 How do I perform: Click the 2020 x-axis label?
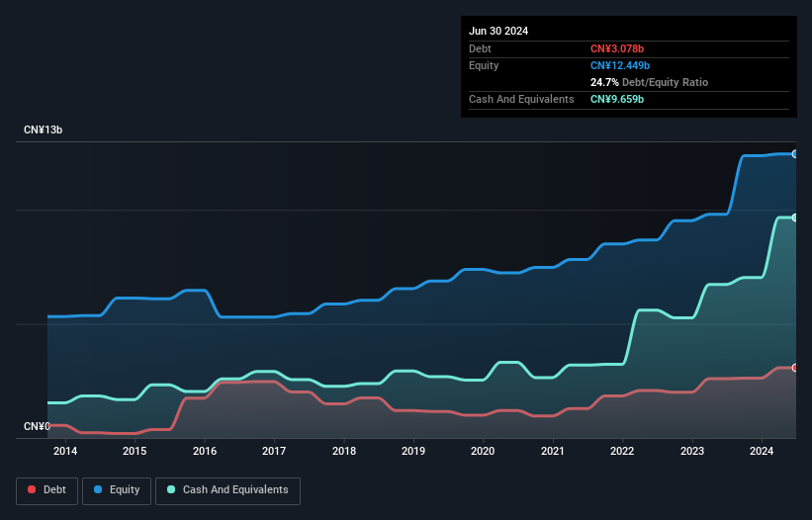click(483, 451)
